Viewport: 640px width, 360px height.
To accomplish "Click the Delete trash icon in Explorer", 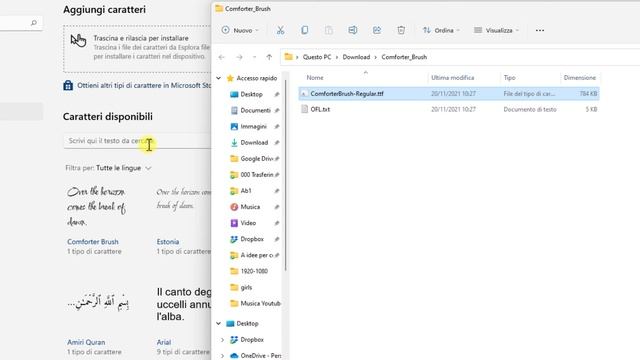I will pyautogui.click(x=401, y=30).
